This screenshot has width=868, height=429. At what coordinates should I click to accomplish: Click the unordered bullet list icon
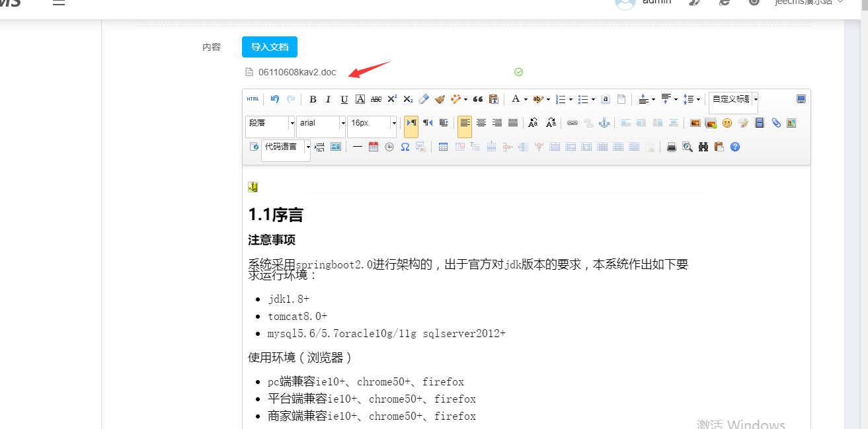(582, 99)
